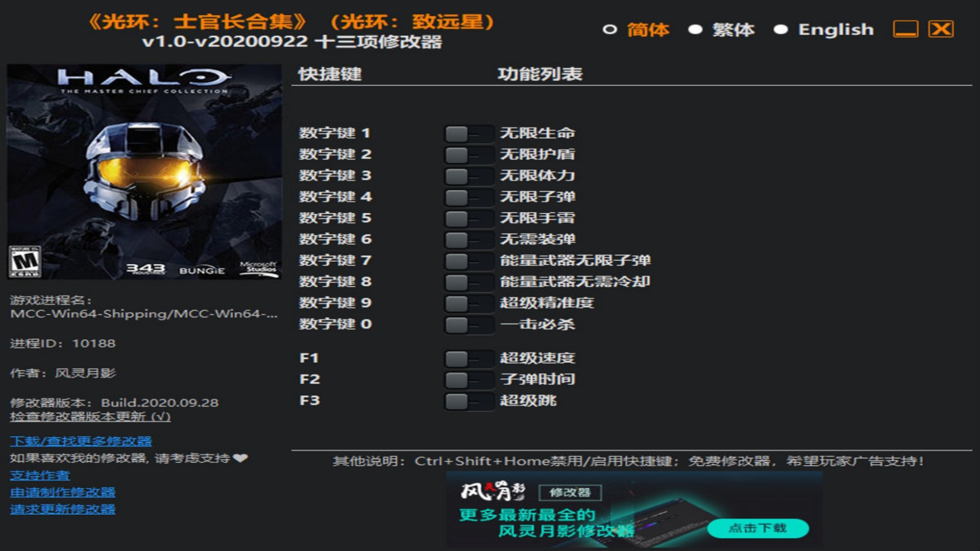Switch language to English

[780, 30]
